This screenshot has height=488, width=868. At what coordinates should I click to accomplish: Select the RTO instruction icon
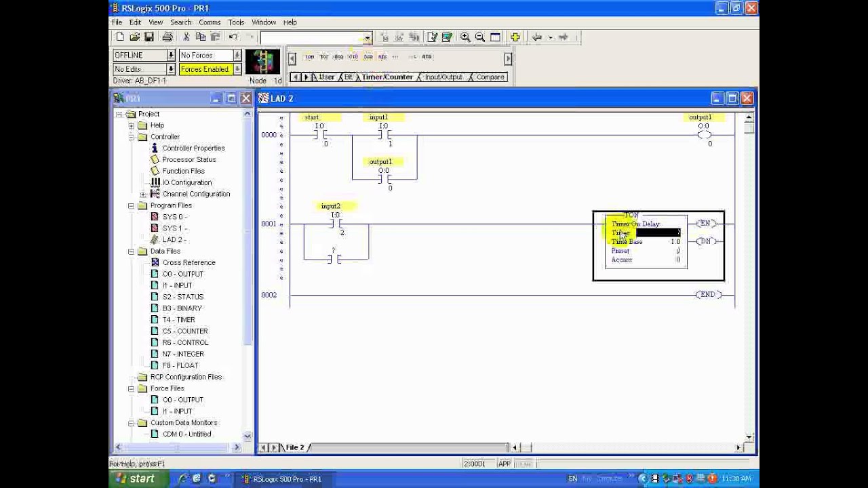coord(338,57)
